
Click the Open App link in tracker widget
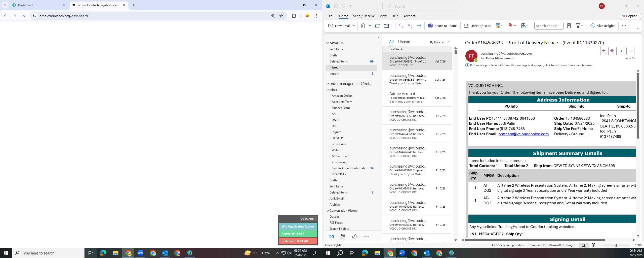click(x=308, y=219)
